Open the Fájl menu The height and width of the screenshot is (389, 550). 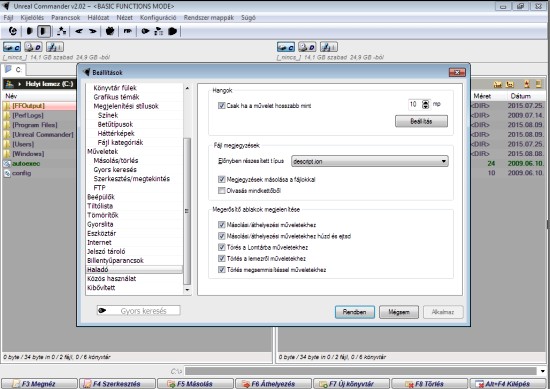[x=8, y=18]
